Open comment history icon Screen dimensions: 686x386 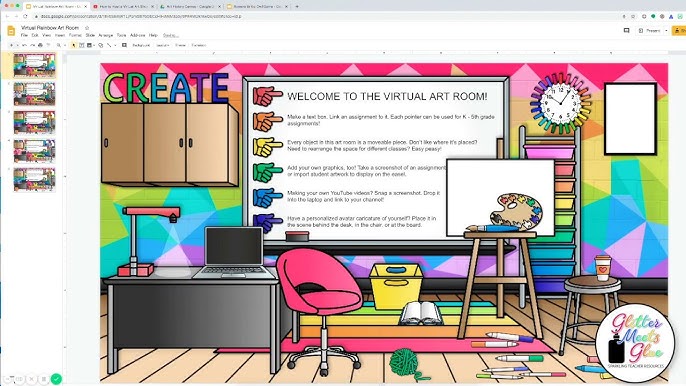(x=626, y=31)
